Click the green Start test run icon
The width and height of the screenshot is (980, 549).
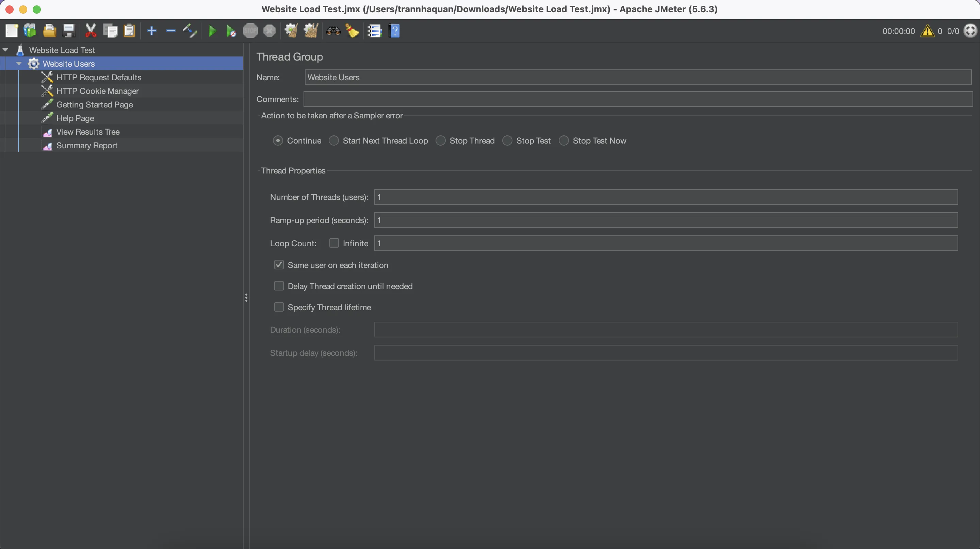point(212,31)
